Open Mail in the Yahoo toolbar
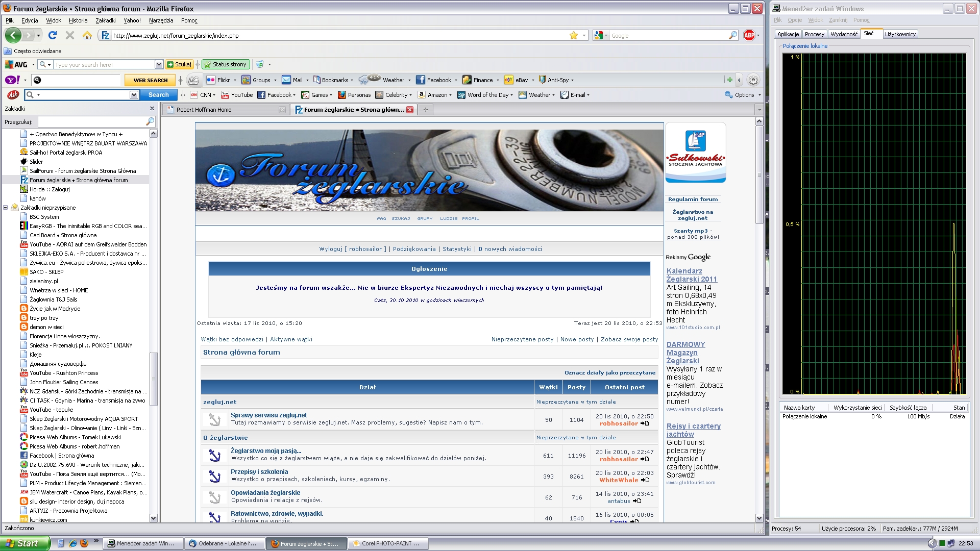The image size is (980, 551). [x=292, y=80]
